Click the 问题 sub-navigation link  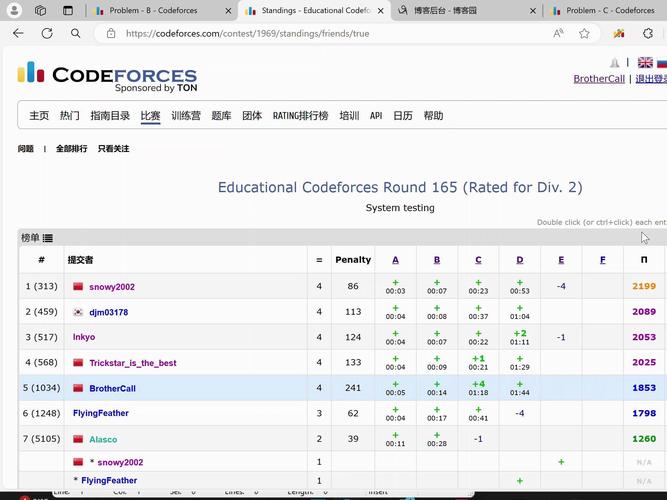[x=26, y=149]
